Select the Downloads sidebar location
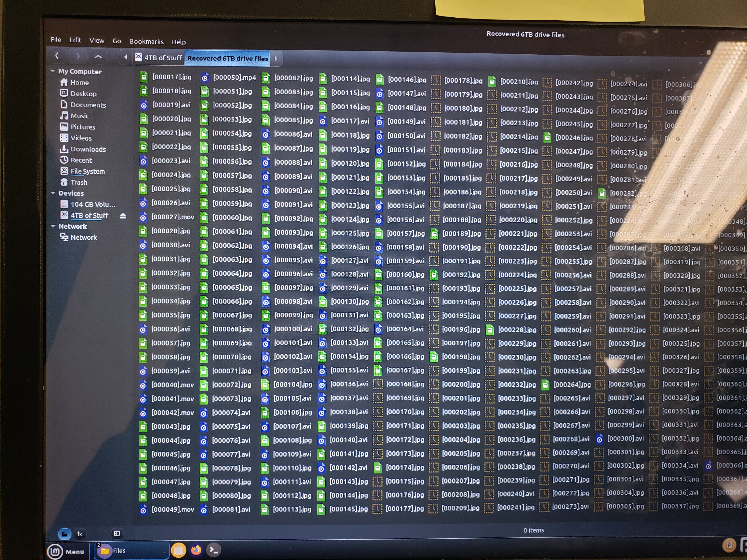The height and width of the screenshot is (560, 747). (x=88, y=149)
